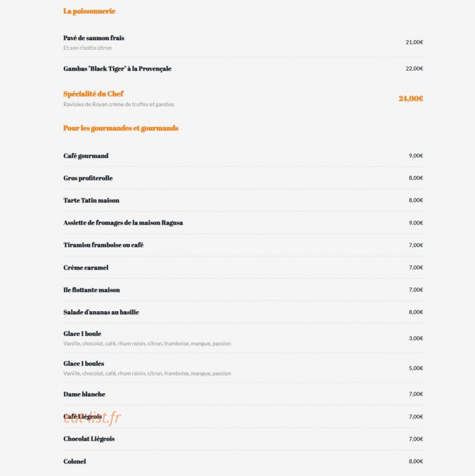This screenshot has height=476, width=475.
Task: Click the Crème caramel item
Action: (x=86, y=268)
